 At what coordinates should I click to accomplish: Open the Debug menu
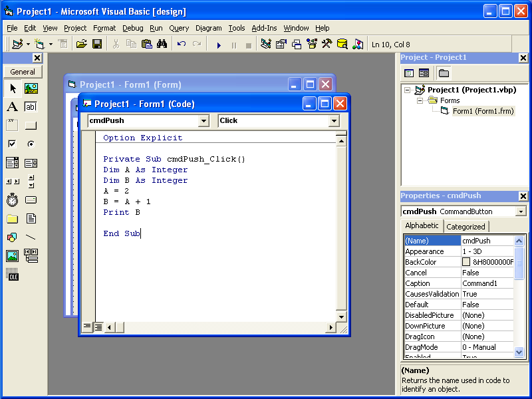click(132, 28)
